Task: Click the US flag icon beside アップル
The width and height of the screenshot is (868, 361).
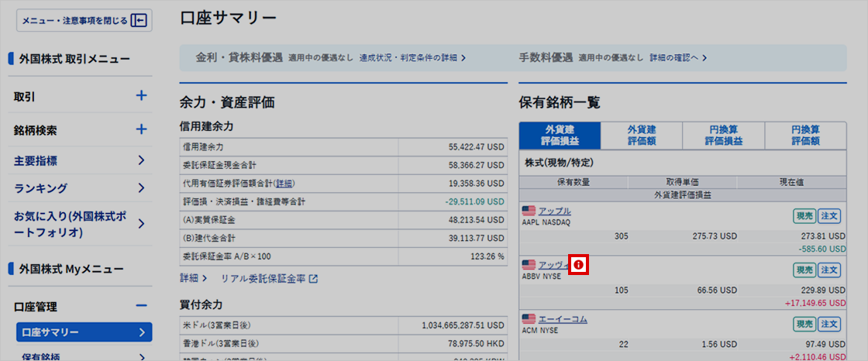Action: (x=529, y=211)
